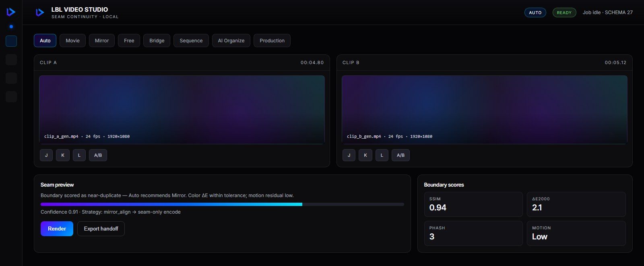This screenshot has height=266, width=644.
Task: Click the K key button under Clip A
Action: coord(63,155)
